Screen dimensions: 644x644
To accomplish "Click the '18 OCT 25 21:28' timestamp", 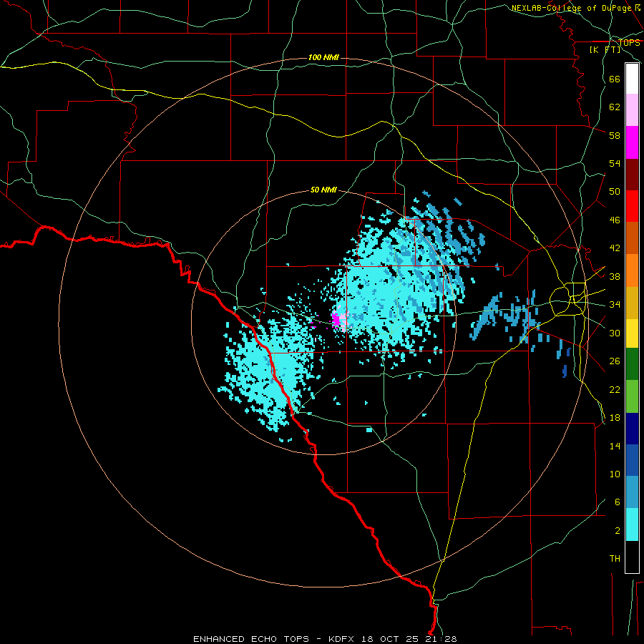I will (409, 639).
